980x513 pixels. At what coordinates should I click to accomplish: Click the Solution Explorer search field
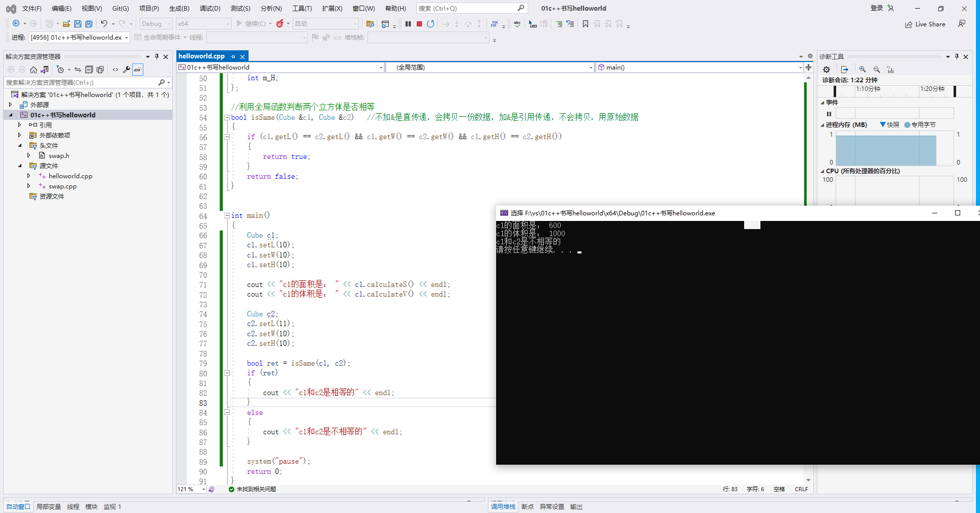pos(81,82)
